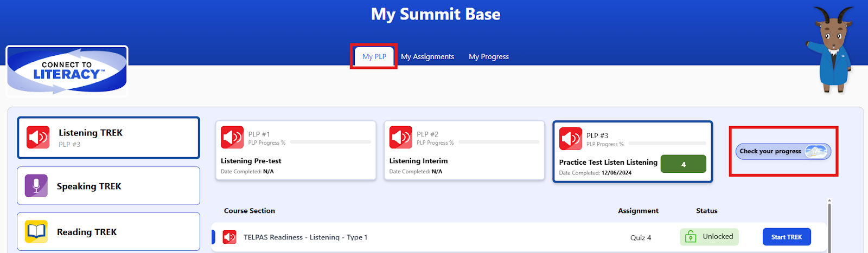Click the TELPAS Readiness row speaker icon

click(229, 237)
